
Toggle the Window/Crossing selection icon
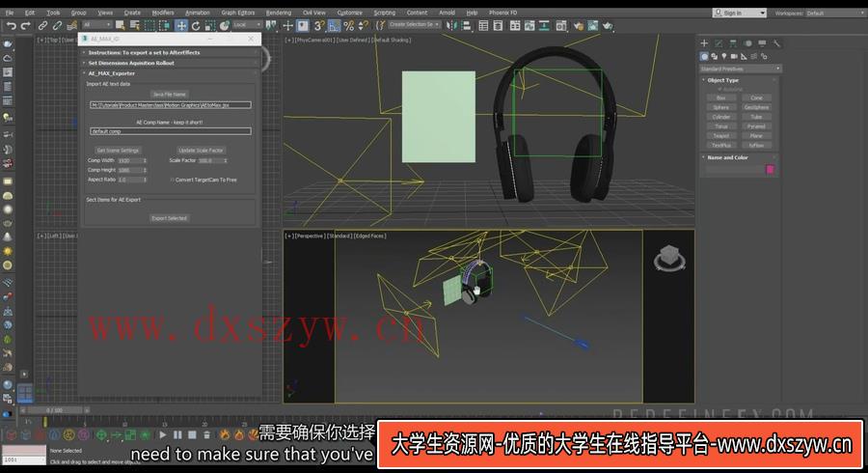pos(164,25)
